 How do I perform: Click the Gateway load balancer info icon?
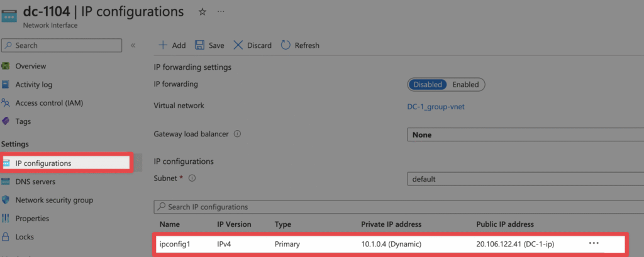[238, 134]
